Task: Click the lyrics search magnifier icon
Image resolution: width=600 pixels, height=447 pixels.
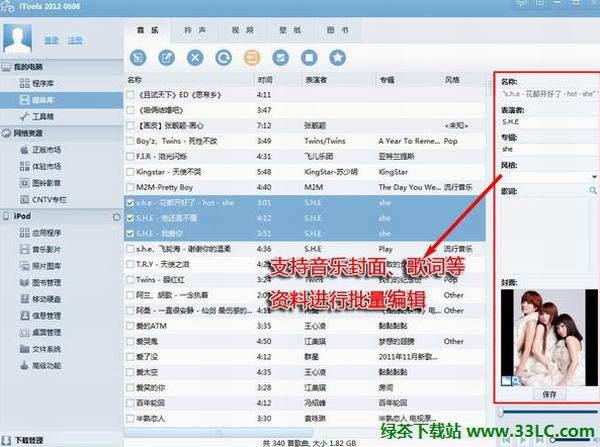Action: pos(593,189)
